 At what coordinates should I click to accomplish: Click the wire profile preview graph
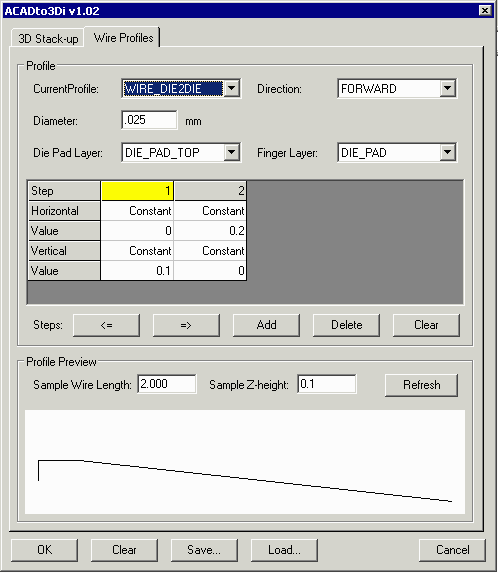[x=245, y=462]
